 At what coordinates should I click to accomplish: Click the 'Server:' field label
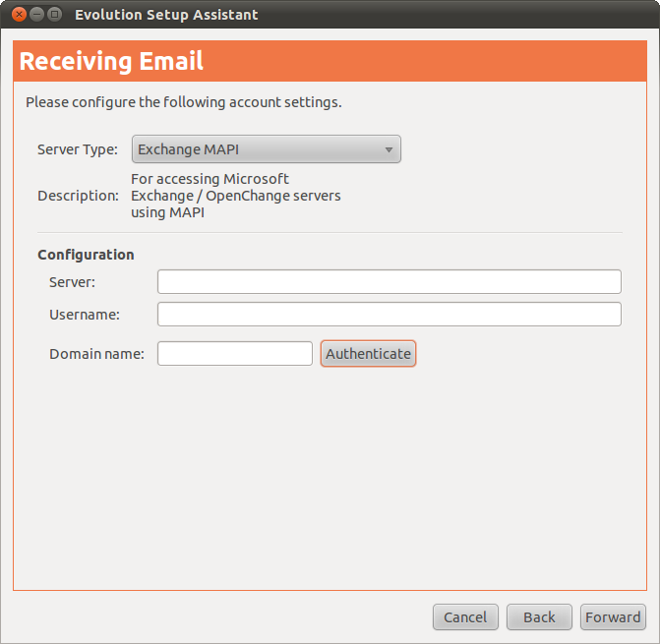[72, 282]
